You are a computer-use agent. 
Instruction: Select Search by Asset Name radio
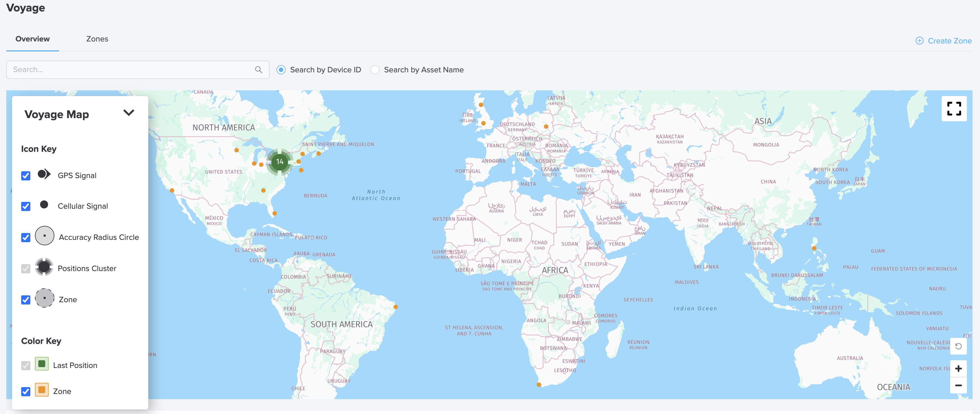pyautogui.click(x=375, y=70)
